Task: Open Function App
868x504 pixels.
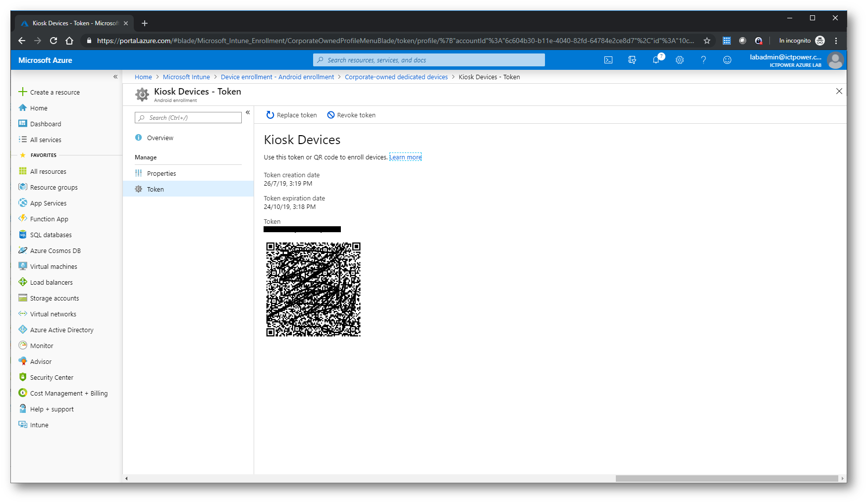Action: click(x=49, y=219)
